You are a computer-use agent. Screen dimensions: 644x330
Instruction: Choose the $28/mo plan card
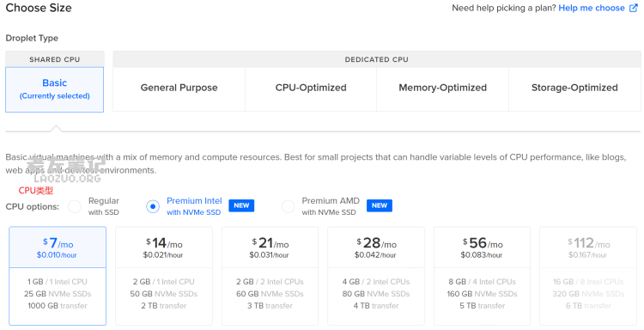(376, 276)
